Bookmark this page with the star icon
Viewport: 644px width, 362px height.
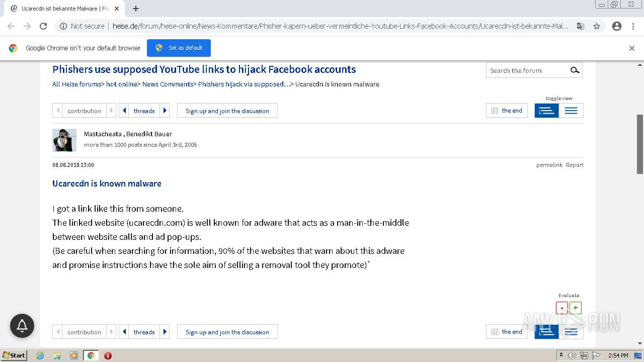[x=597, y=26]
